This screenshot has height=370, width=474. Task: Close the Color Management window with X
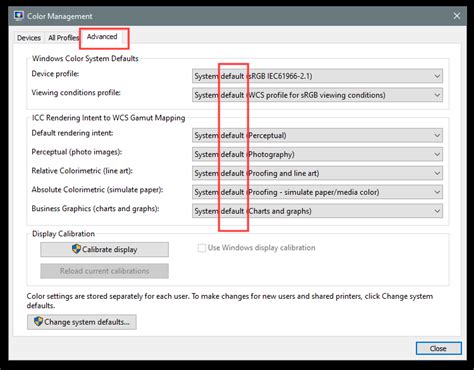pos(457,16)
